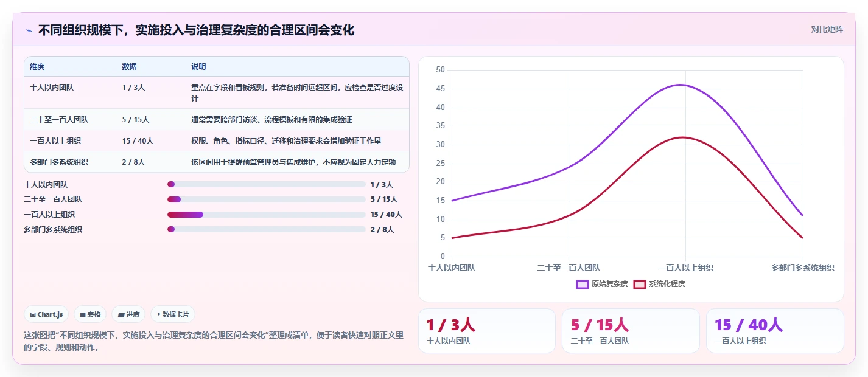Click table cell 5 / 15人

click(x=136, y=120)
